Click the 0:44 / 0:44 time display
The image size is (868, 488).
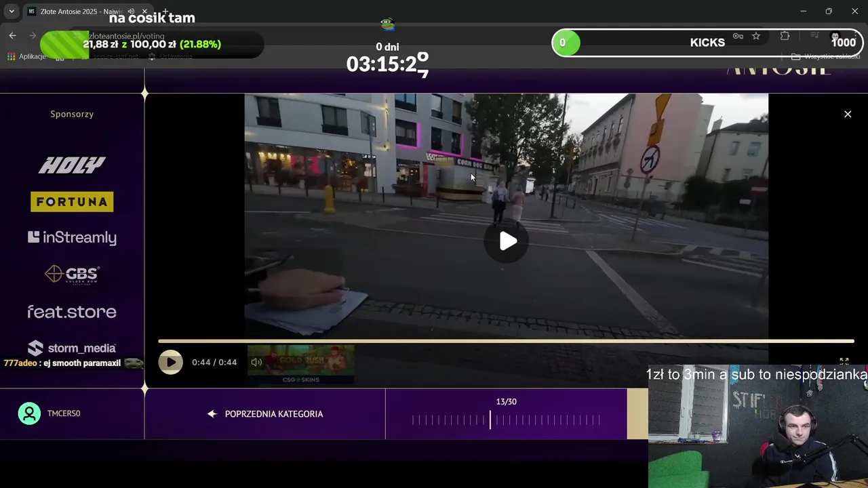(x=214, y=362)
